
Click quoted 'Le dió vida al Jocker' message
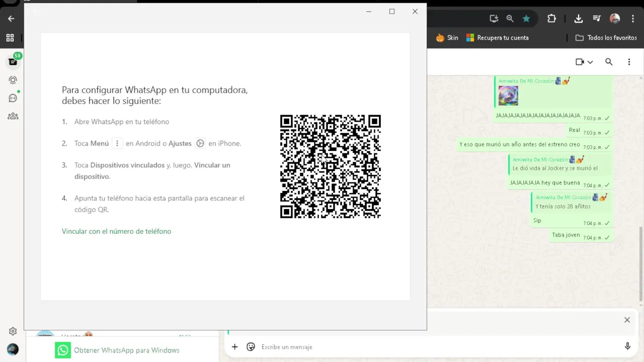[x=560, y=164]
